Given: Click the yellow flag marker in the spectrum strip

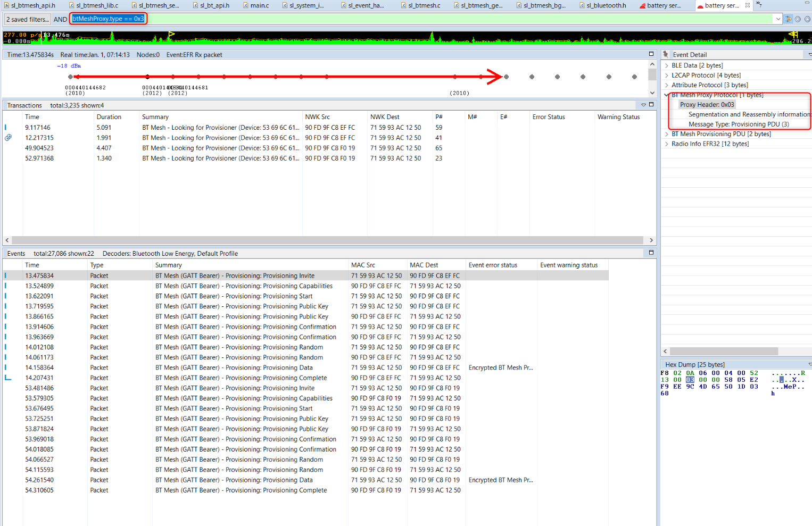Looking at the screenshot, I should [170, 34].
